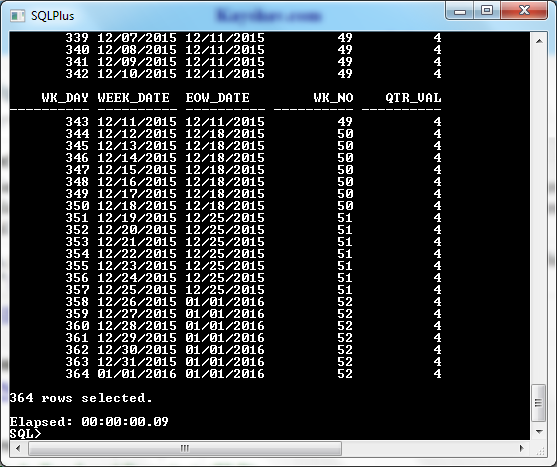This screenshot has width=558, height=469.
Task: Click WK_DAY value 364
Action: tap(77, 374)
